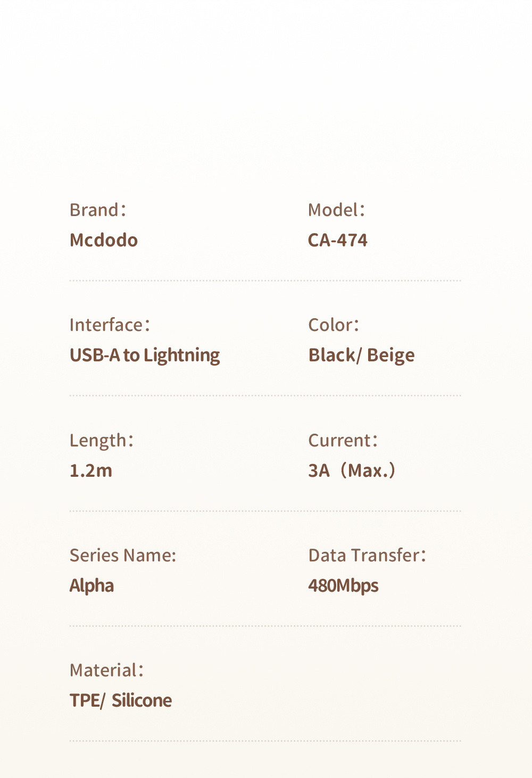Viewport: 532px width, 778px height.
Task: Click the Brand label
Action: click(97, 210)
